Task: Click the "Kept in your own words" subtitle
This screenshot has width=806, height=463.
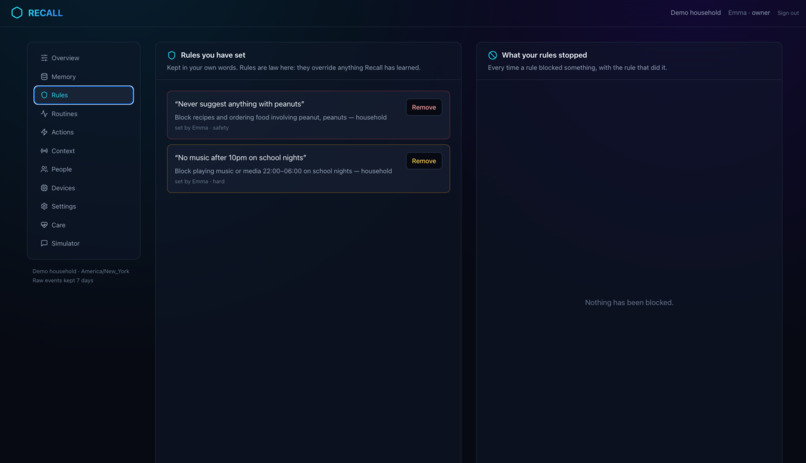Action: (294, 67)
